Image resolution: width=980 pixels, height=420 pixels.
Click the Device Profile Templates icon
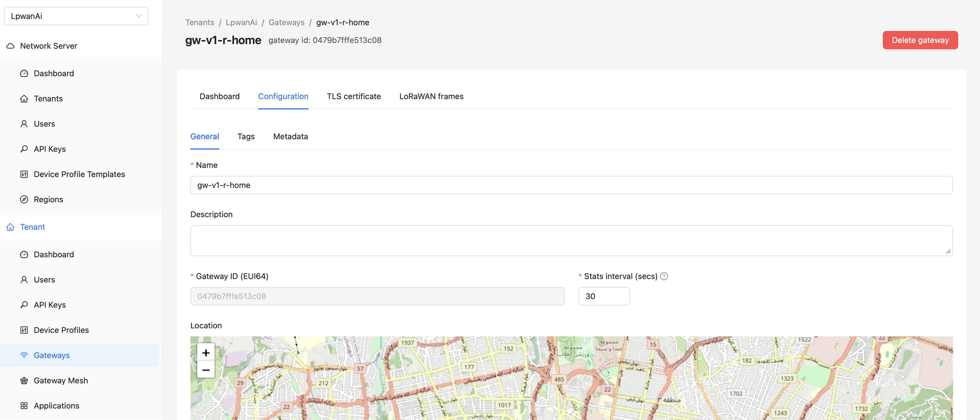pyautogui.click(x=24, y=174)
